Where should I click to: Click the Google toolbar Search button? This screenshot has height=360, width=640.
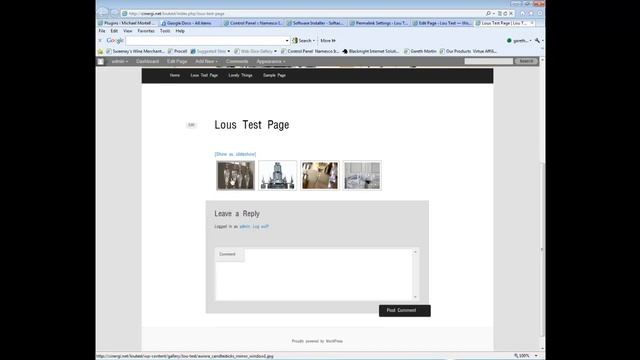302,40
